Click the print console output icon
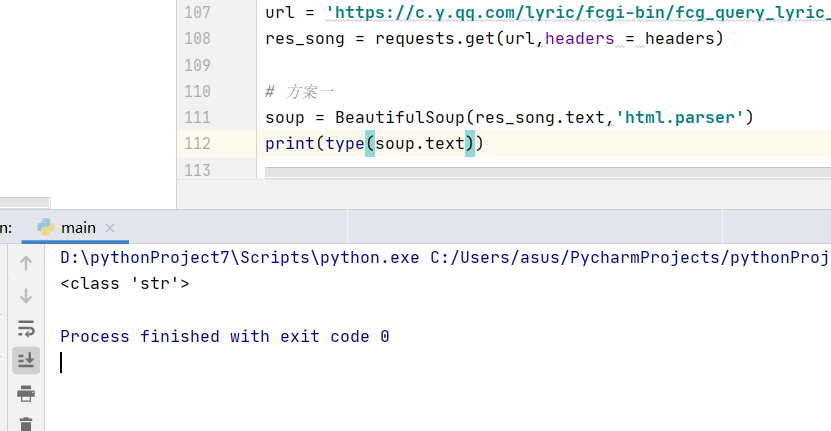 pyautogui.click(x=25, y=393)
